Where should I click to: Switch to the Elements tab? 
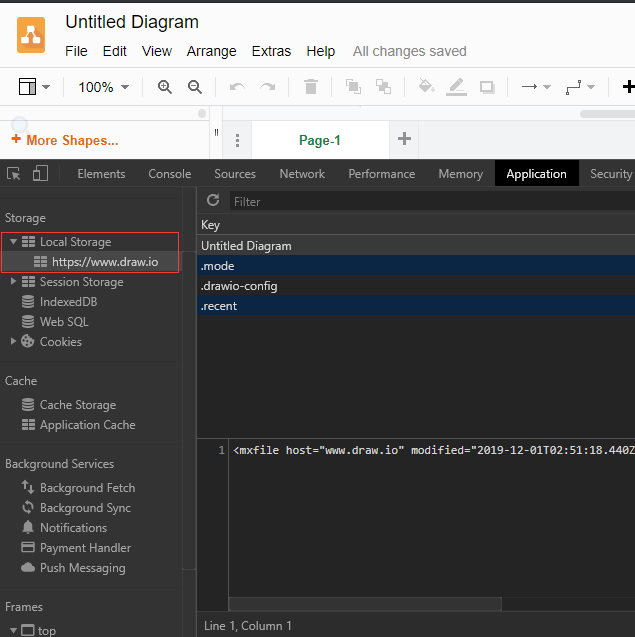pyautogui.click(x=101, y=174)
